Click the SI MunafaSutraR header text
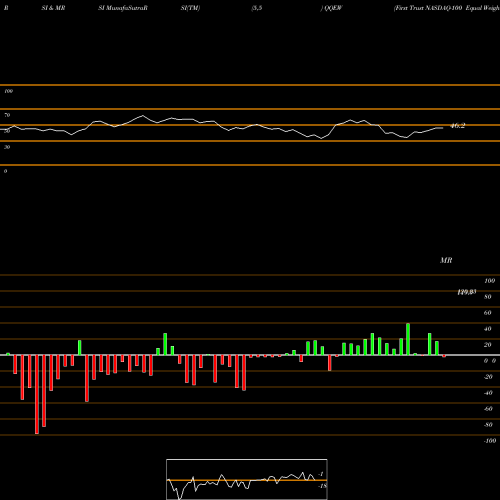This screenshot has width=500, height=500. click(x=123, y=8)
